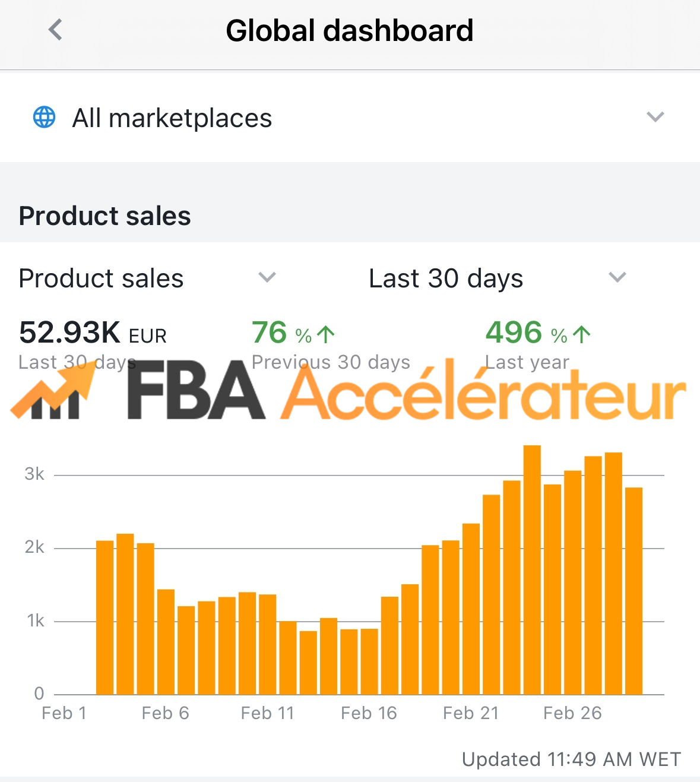Click the green up arrow beside 76%
The width and height of the screenshot is (700, 782).
tap(326, 334)
